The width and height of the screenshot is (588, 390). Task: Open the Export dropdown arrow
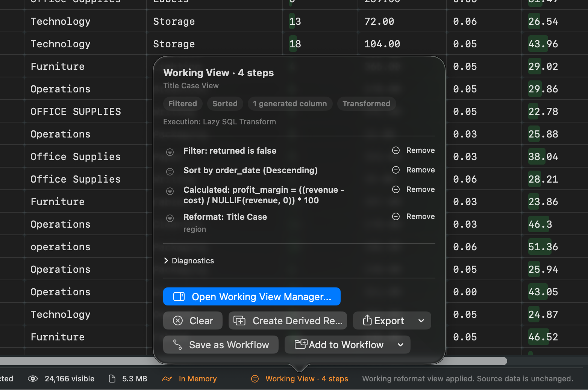point(421,320)
